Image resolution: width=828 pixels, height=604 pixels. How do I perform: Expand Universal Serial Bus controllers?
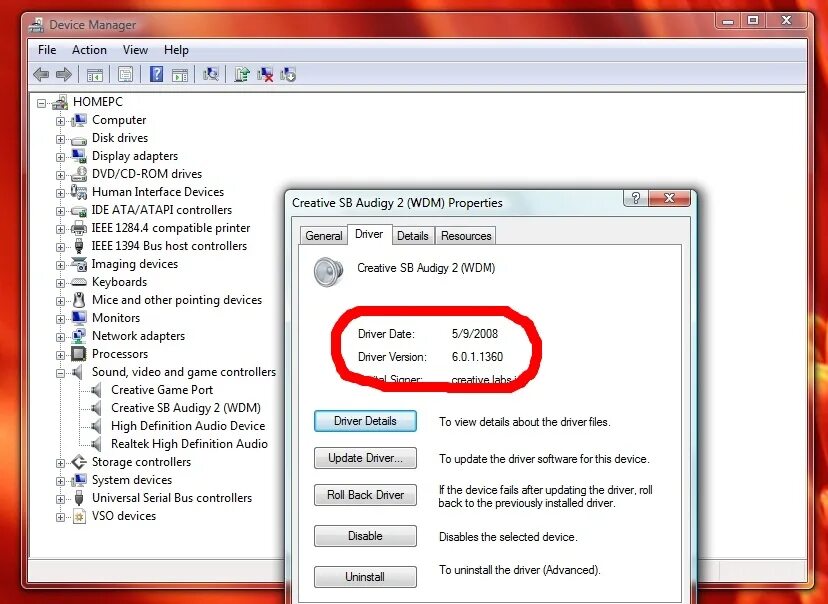tap(60, 499)
